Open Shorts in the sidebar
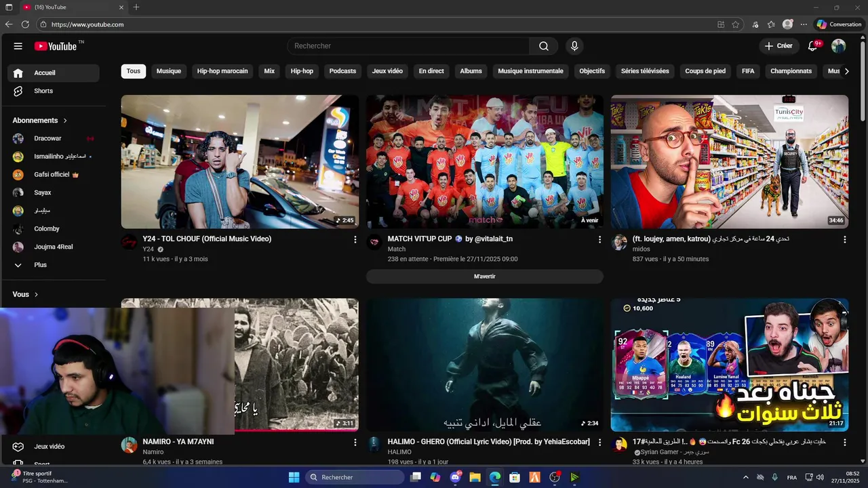868x488 pixels. click(x=54, y=91)
